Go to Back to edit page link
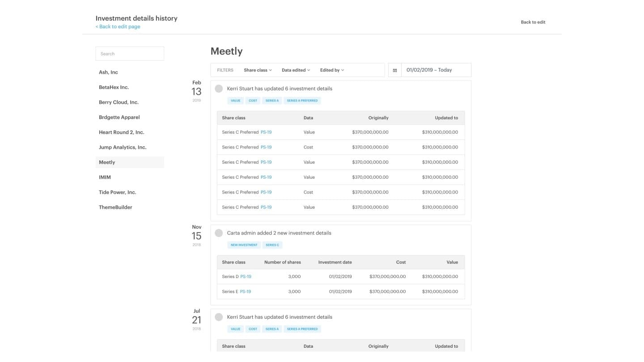Screen dimensions: 644x362 (118, 27)
